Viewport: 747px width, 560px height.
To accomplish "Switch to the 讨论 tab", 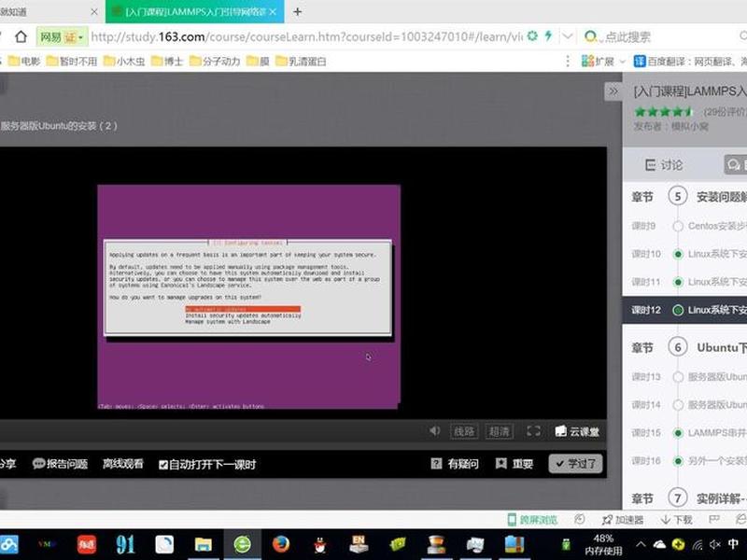I will (664, 165).
